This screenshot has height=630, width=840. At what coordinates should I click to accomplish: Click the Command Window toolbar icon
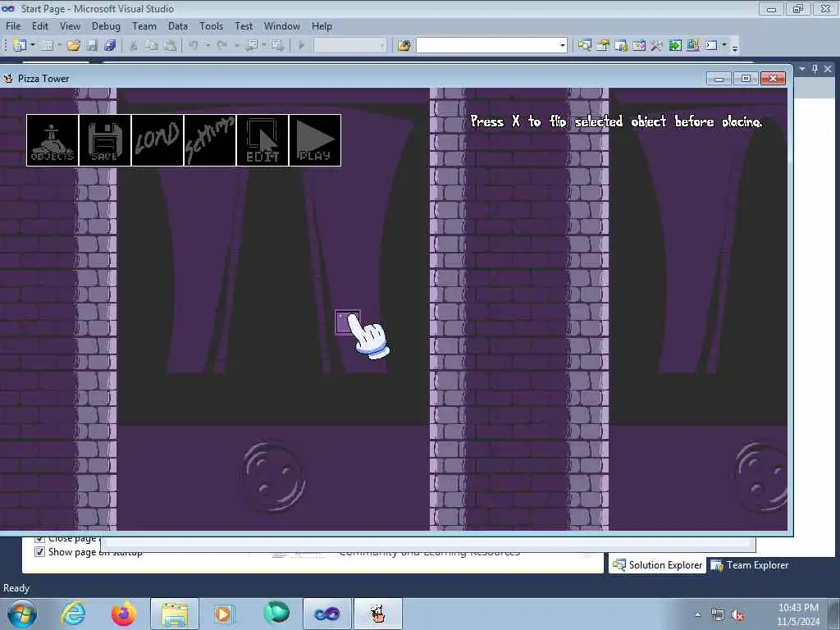(711, 46)
